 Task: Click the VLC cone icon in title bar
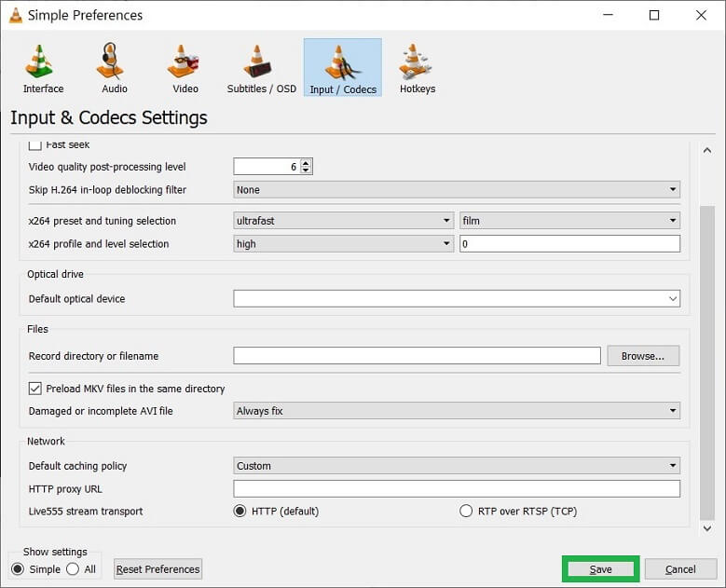[15, 15]
